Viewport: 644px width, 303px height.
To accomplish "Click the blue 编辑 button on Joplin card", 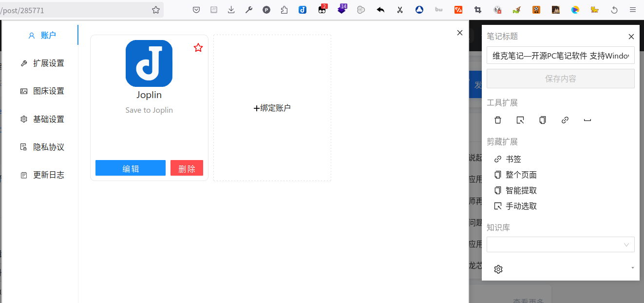I will click(131, 168).
